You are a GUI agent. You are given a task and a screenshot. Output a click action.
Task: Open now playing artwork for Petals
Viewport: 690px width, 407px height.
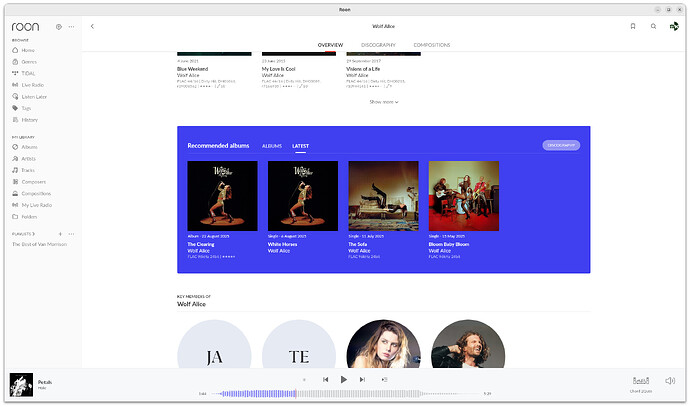tap(22, 385)
